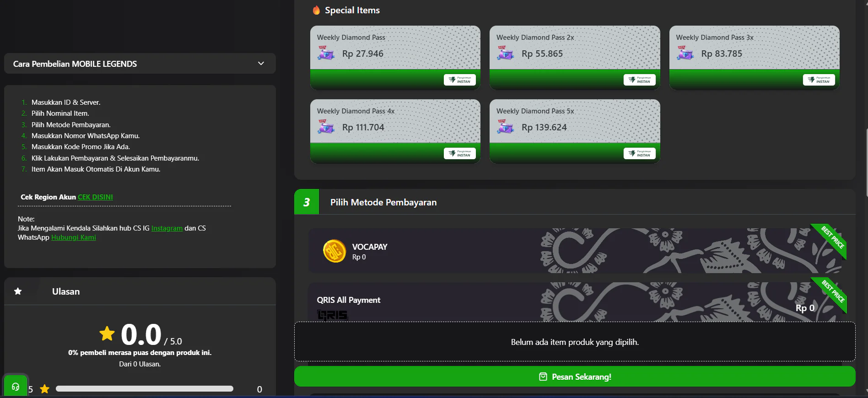868x398 pixels.
Task: Click the text "Masukkan ID & Server."
Action: tap(66, 102)
